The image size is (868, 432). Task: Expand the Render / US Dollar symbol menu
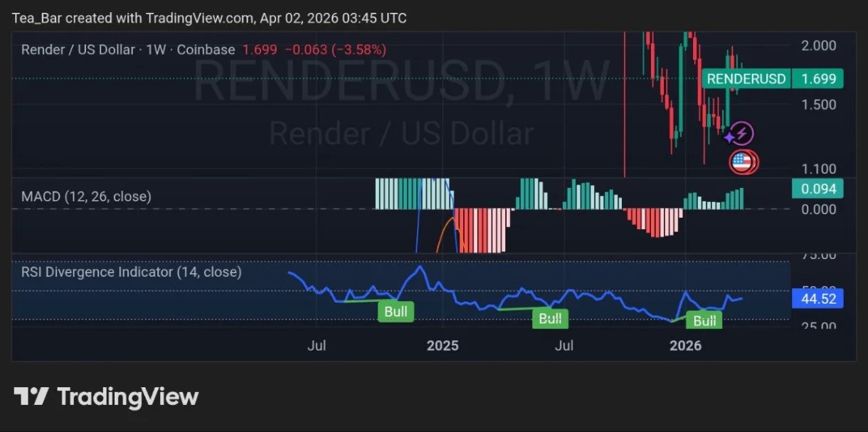pos(78,50)
